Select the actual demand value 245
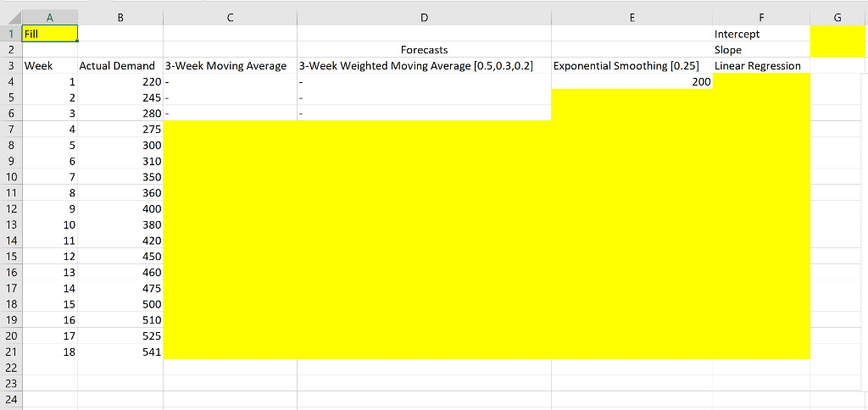 (120, 97)
